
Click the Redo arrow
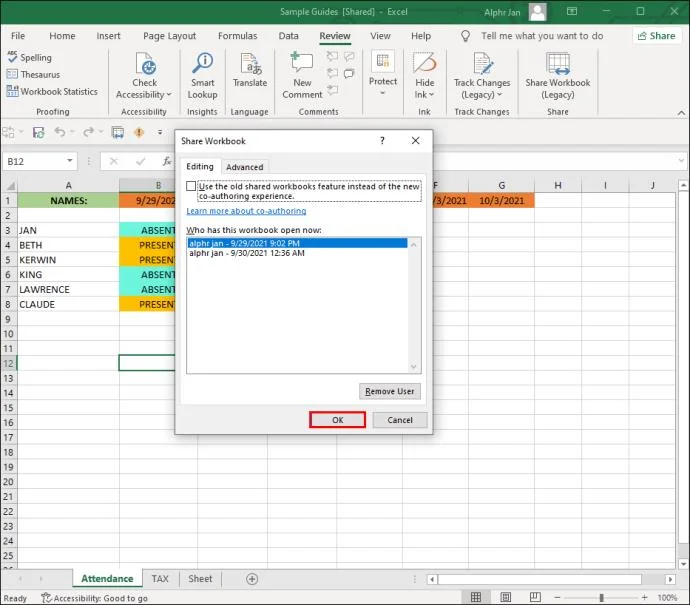pos(88,132)
